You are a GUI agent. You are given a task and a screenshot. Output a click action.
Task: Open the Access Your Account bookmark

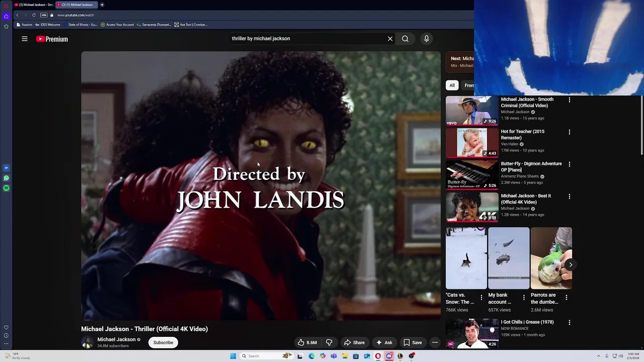(117, 25)
